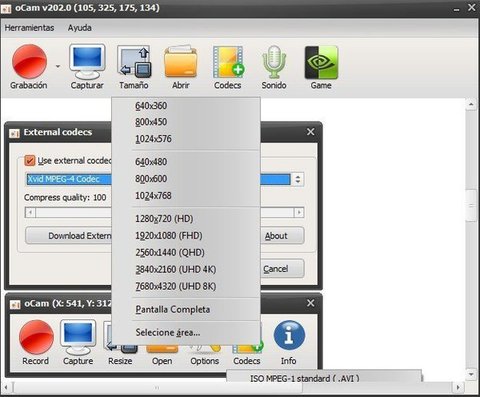Click the red Record button in lower window
Image resolution: width=480 pixels, height=397 pixels.
pos(36,337)
